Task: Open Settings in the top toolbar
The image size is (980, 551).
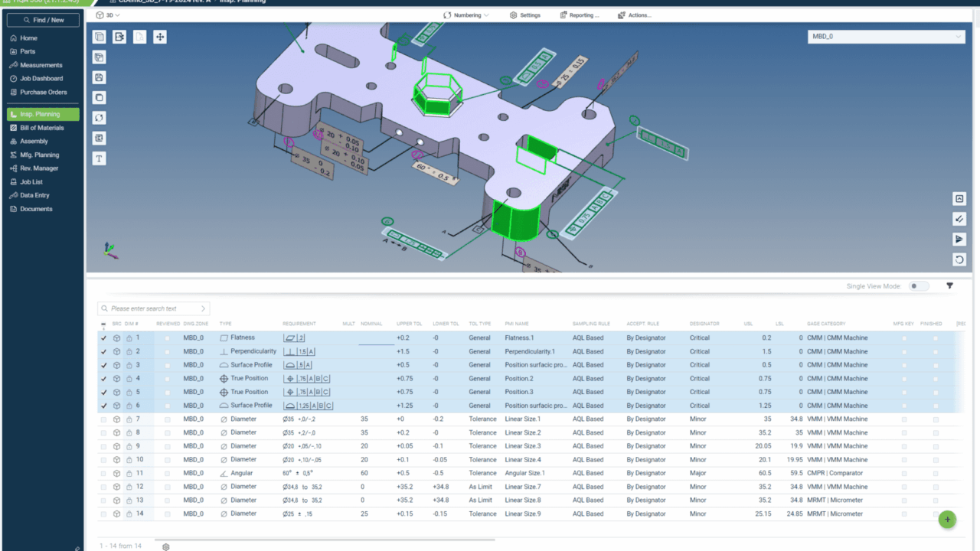Action: [x=525, y=15]
